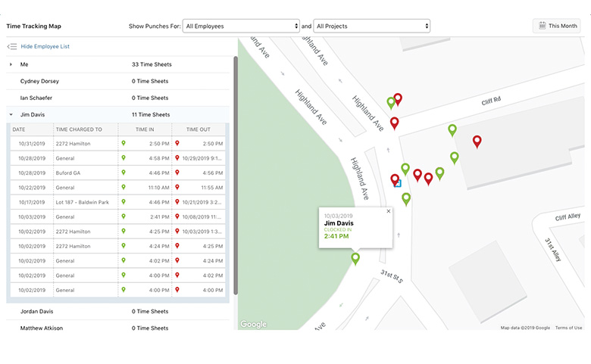Click red map pin inside Cliff Rd building
Image resolution: width=591 pixels, height=364 pixels.
[x=477, y=142]
